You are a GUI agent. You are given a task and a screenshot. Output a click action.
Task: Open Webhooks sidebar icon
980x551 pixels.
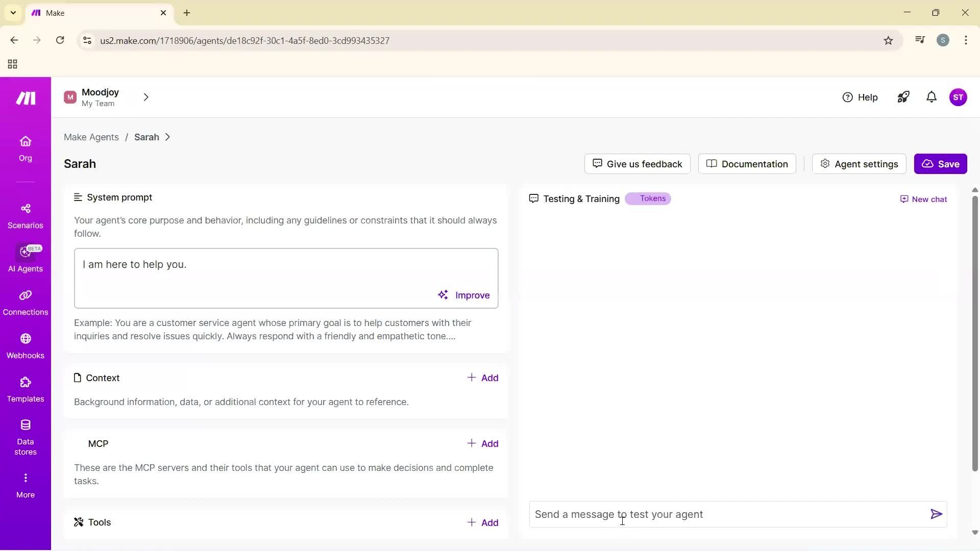(26, 346)
